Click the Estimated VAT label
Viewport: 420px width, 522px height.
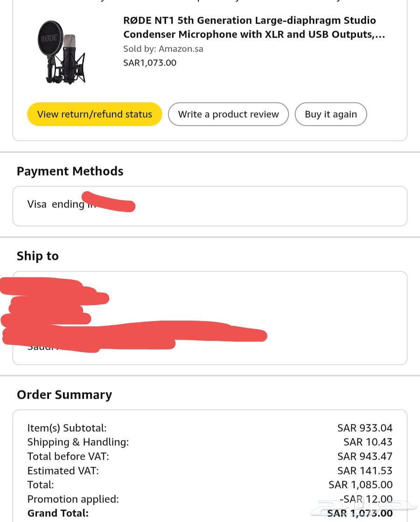(x=63, y=471)
